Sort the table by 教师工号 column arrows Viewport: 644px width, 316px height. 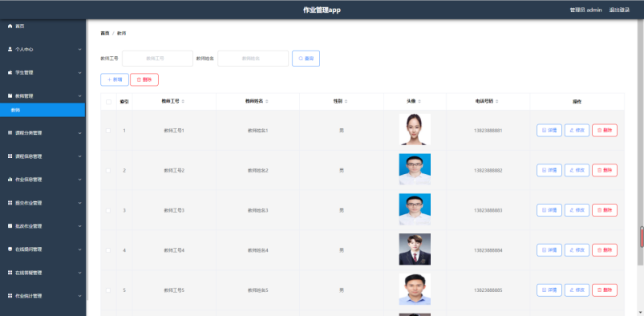[183, 101]
